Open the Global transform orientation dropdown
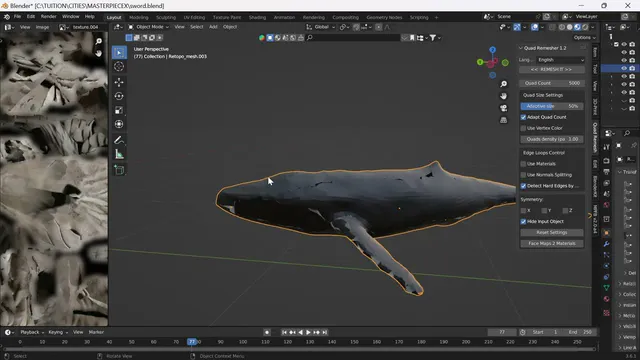The height and width of the screenshot is (360, 640). click(321, 27)
